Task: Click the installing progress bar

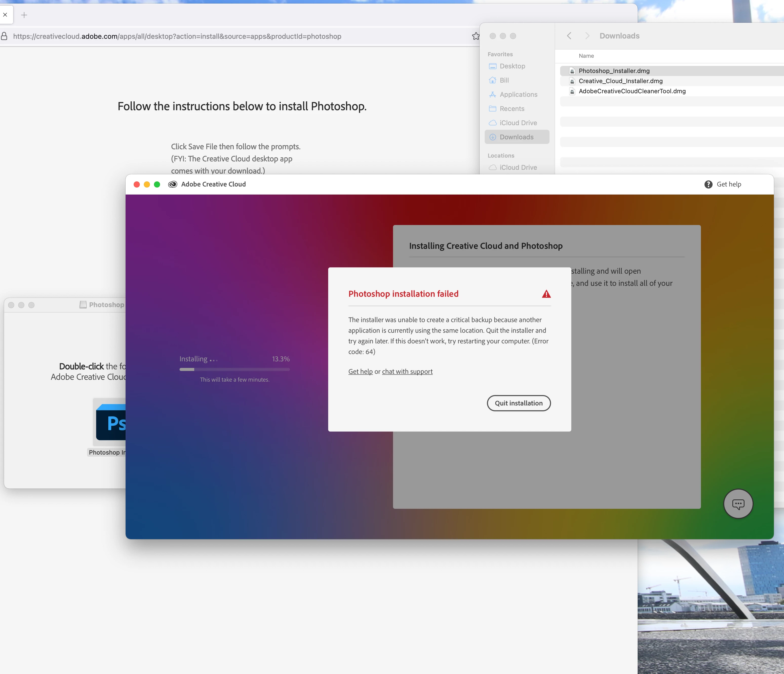Action: pyautogui.click(x=234, y=369)
